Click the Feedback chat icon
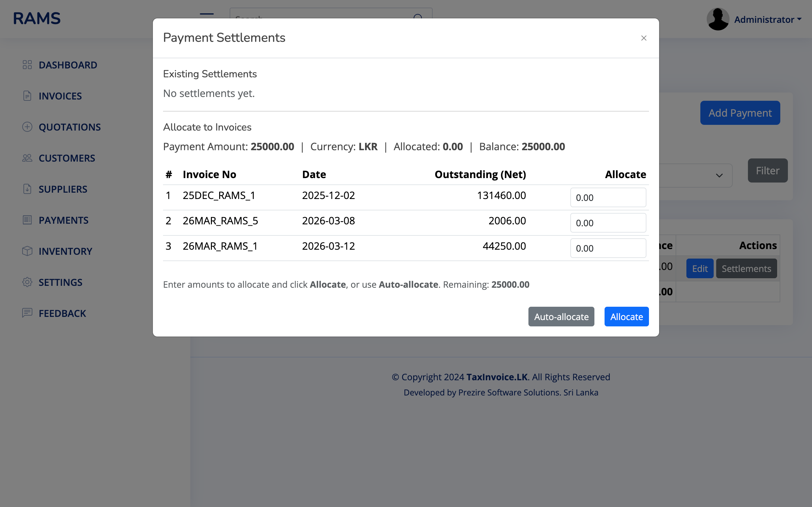812x507 pixels. [x=27, y=313]
